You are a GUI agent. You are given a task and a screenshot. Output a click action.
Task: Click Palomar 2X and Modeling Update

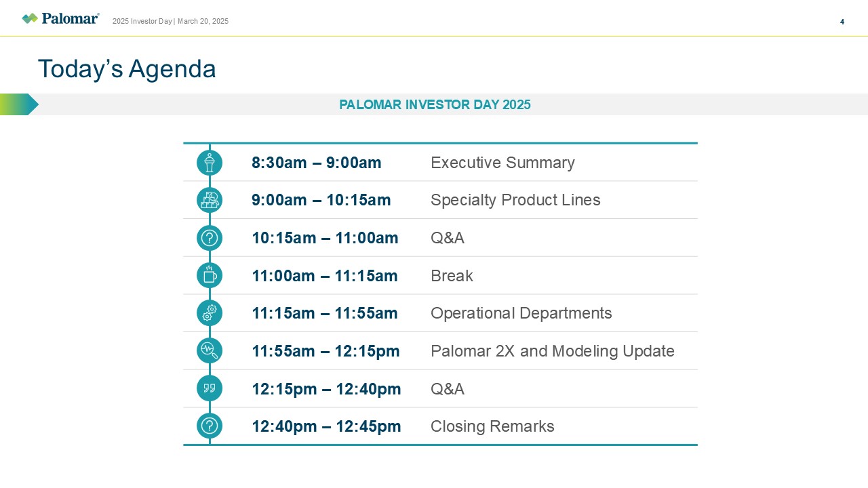click(552, 351)
